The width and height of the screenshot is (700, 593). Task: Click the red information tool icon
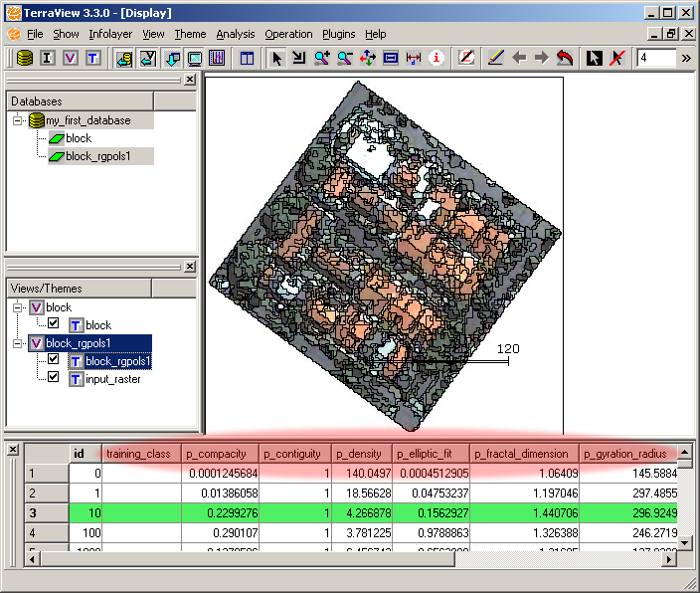(x=436, y=59)
